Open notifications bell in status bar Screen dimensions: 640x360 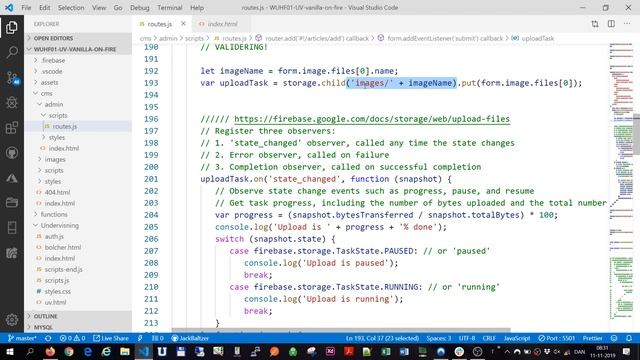pyautogui.click(x=629, y=338)
